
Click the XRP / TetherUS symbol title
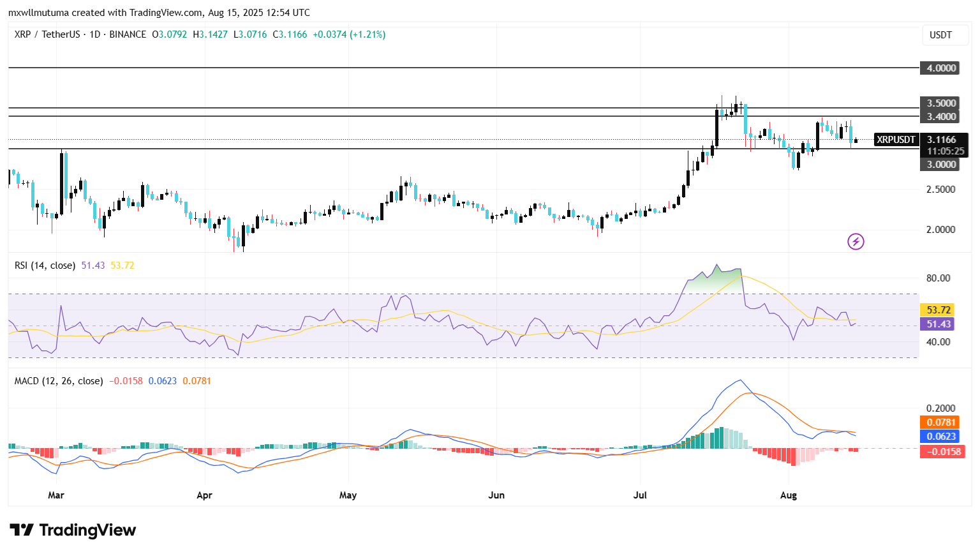(x=48, y=34)
